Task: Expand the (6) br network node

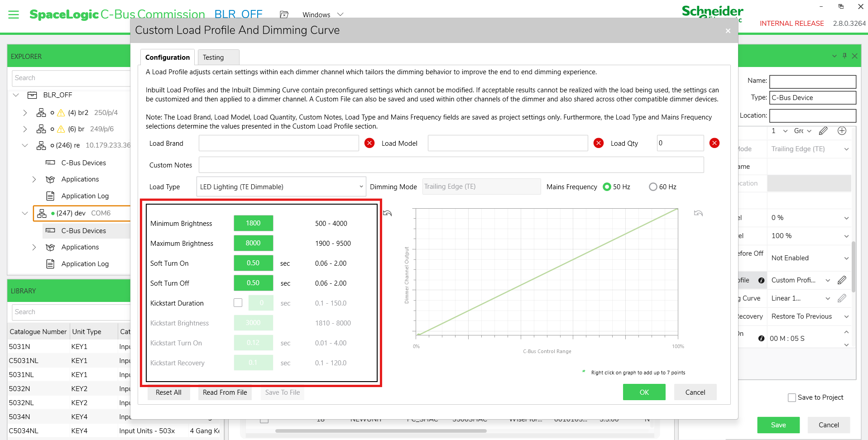Action: pyautogui.click(x=25, y=129)
